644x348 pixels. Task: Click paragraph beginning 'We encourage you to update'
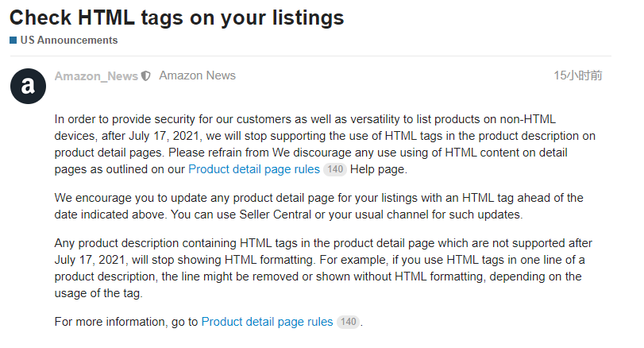pyautogui.click(x=318, y=206)
